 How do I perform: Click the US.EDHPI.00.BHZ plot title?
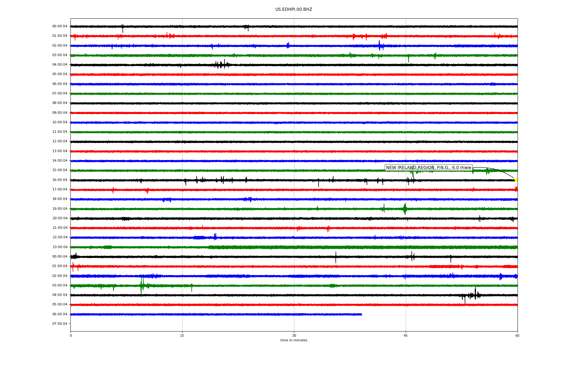click(294, 10)
